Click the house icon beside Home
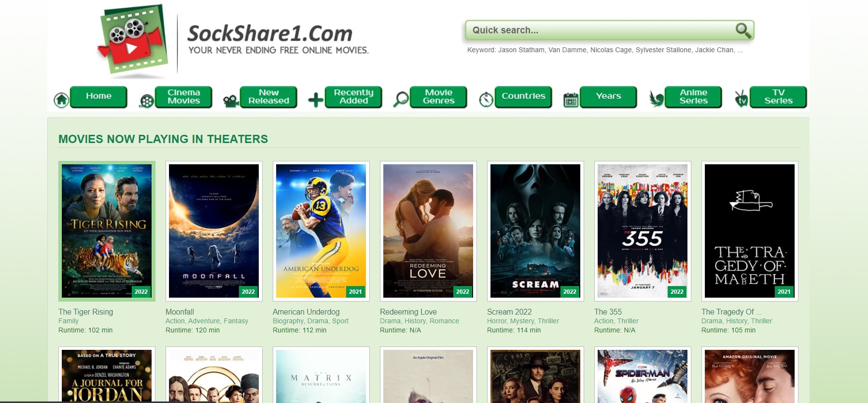Image resolution: width=868 pixels, height=403 pixels. point(61,100)
